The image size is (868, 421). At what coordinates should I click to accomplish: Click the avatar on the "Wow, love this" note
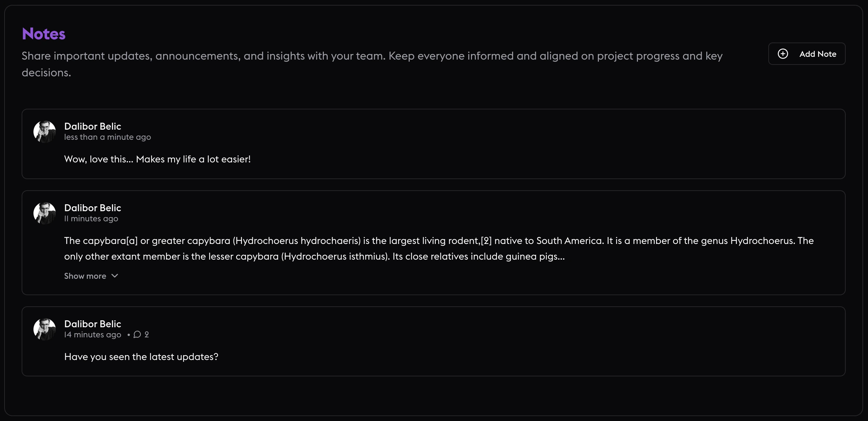tap(45, 132)
